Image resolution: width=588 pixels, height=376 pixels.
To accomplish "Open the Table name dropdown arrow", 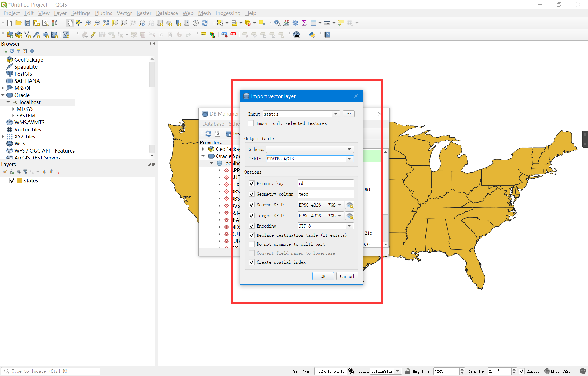I will pos(349,159).
